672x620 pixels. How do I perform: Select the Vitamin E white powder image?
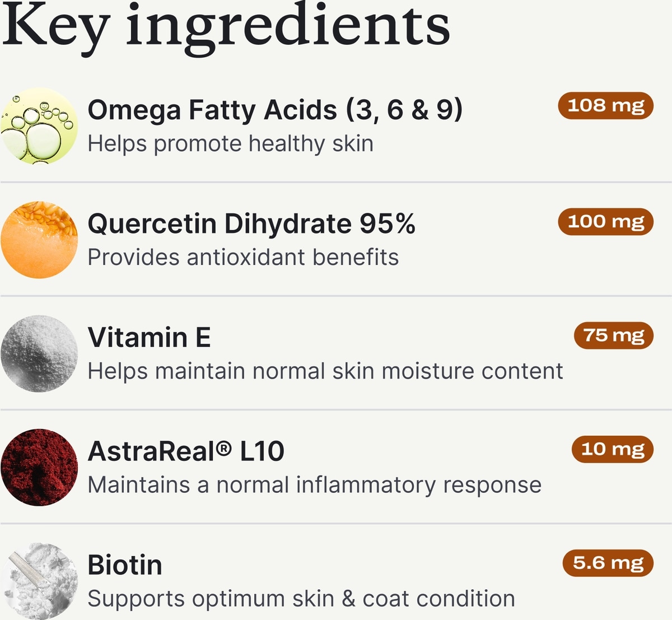tap(39, 353)
